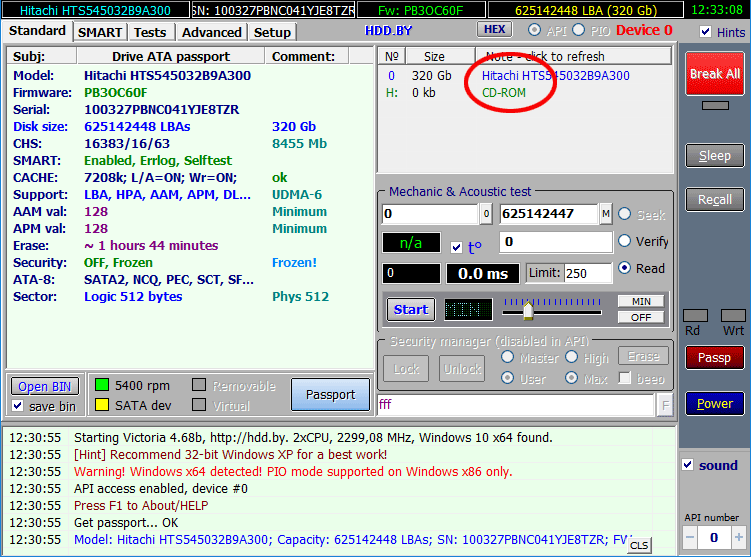This screenshot has width=751, height=557.
Task: Click the red Passp button
Action: click(x=715, y=358)
